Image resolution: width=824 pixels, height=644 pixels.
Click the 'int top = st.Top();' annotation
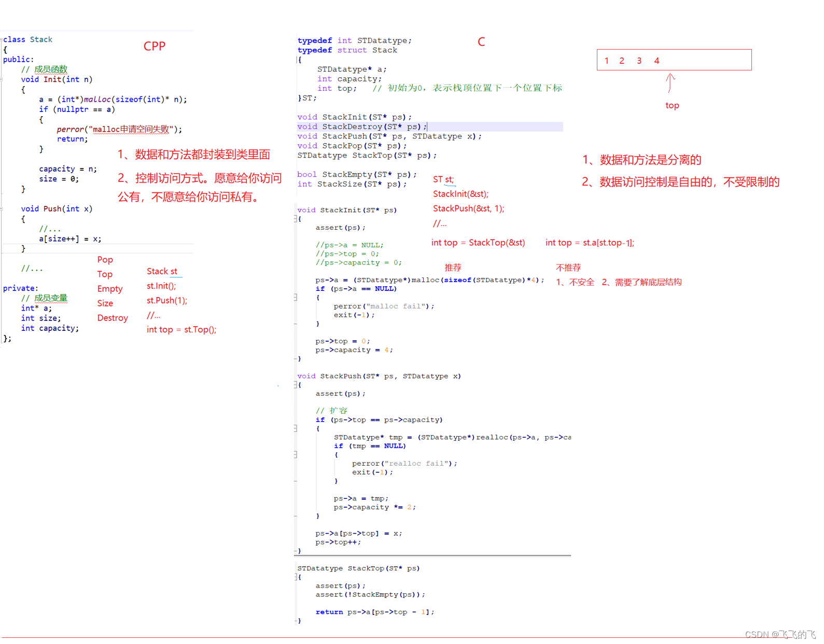tap(181, 329)
